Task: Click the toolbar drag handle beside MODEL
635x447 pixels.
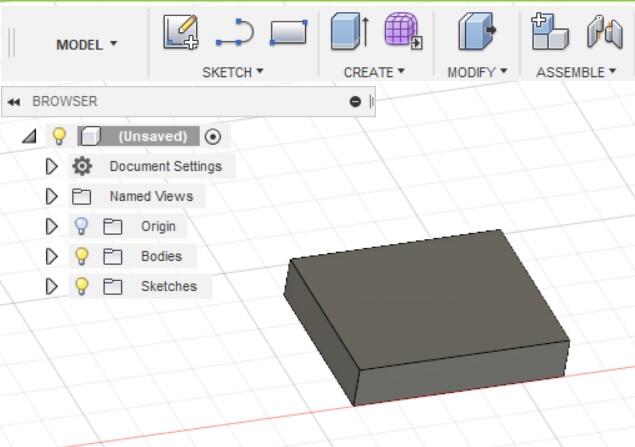Action: 11,43
